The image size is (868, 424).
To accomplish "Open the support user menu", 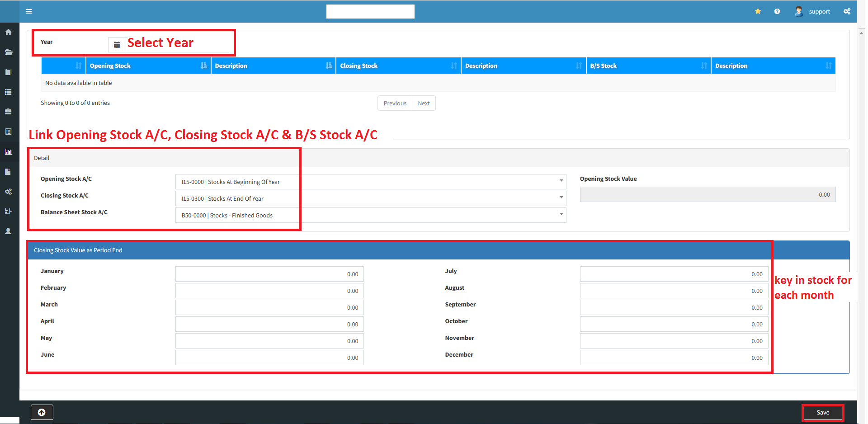I will tap(813, 11).
